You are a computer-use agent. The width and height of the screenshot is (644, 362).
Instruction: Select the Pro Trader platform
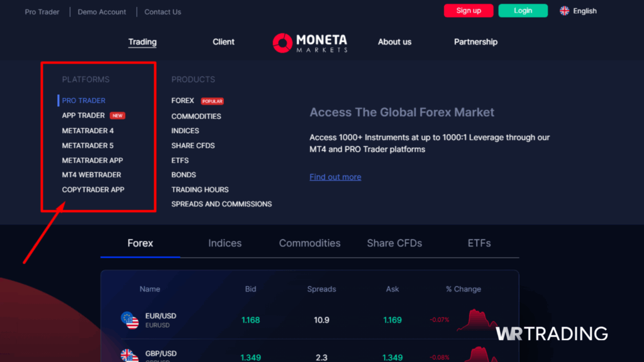83,100
